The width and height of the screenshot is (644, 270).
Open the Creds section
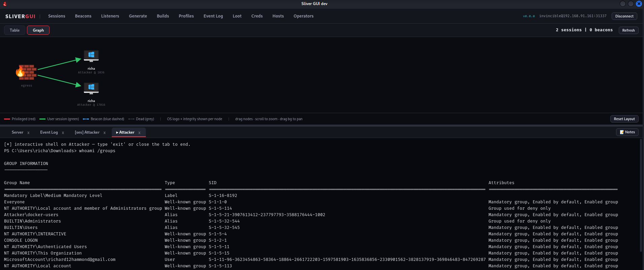(257, 16)
